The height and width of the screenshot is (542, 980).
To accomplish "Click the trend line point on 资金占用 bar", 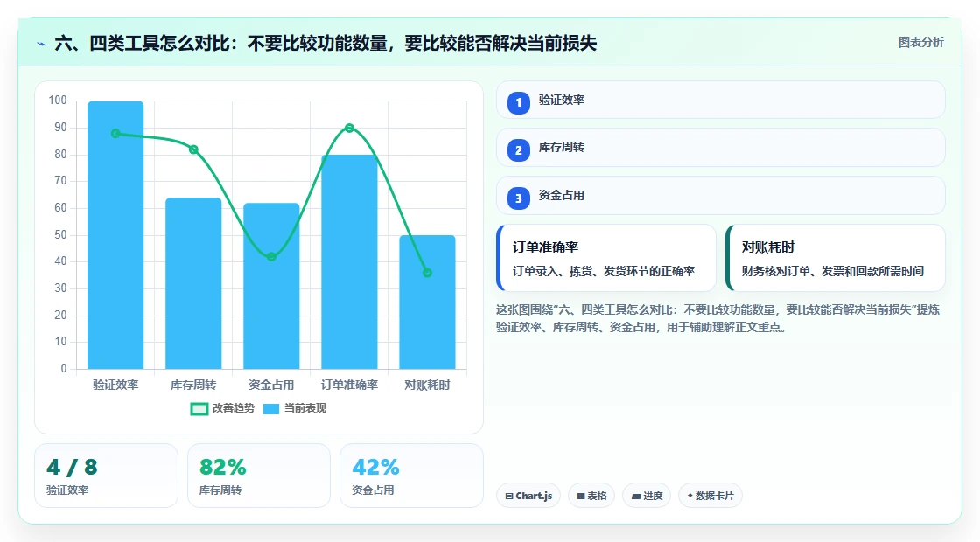I will pyautogui.click(x=271, y=257).
